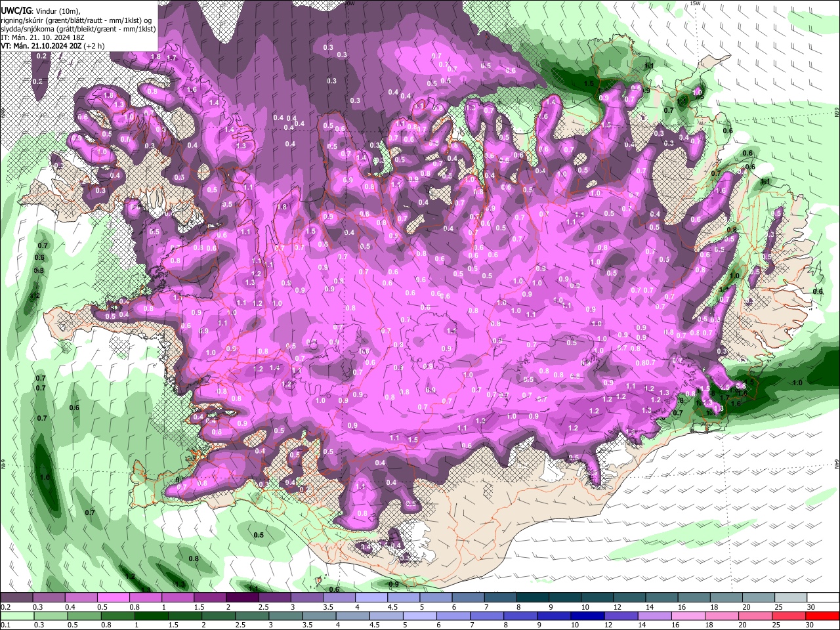Pick the pale grey snow swatch between 25 and 30
Image resolution: width=840 pixels, height=630 pixels.
tap(790, 598)
